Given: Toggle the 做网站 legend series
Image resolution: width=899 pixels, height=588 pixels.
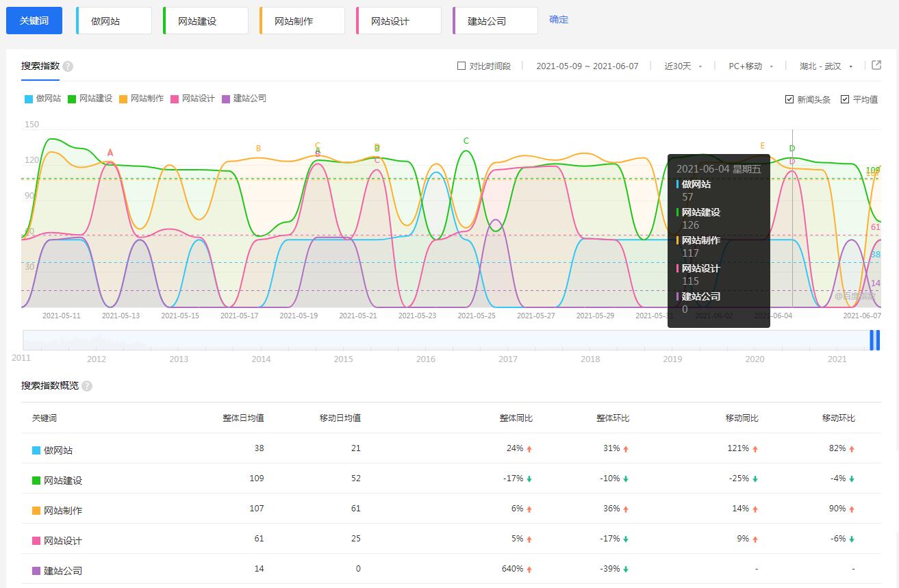Looking at the screenshot, I should point(42,99).
